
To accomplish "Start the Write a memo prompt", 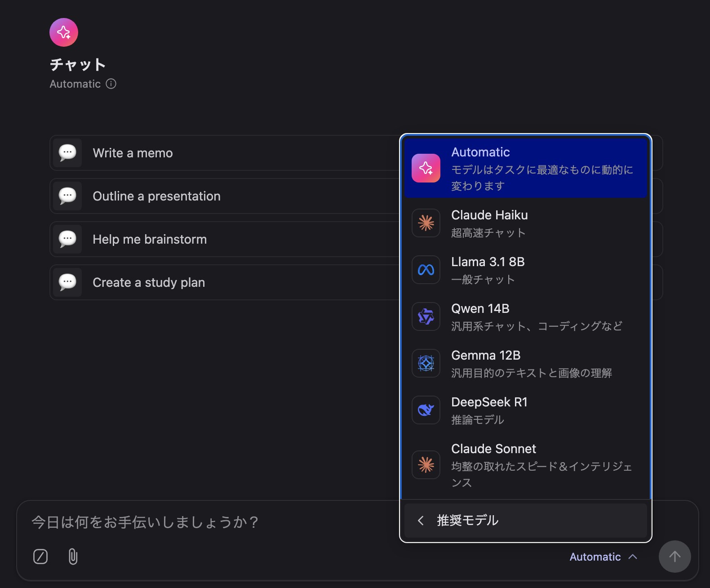I will (x=225, y=153).
